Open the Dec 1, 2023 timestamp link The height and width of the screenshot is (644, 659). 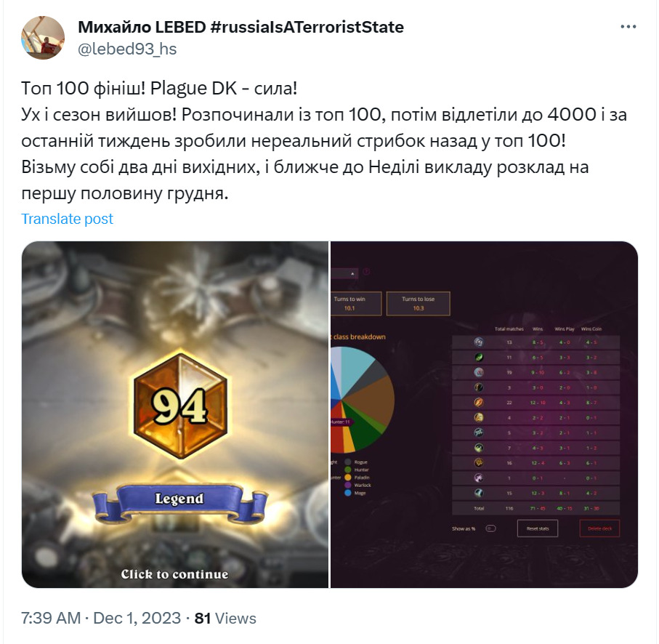pyautogui.click(x=137, y=619)
